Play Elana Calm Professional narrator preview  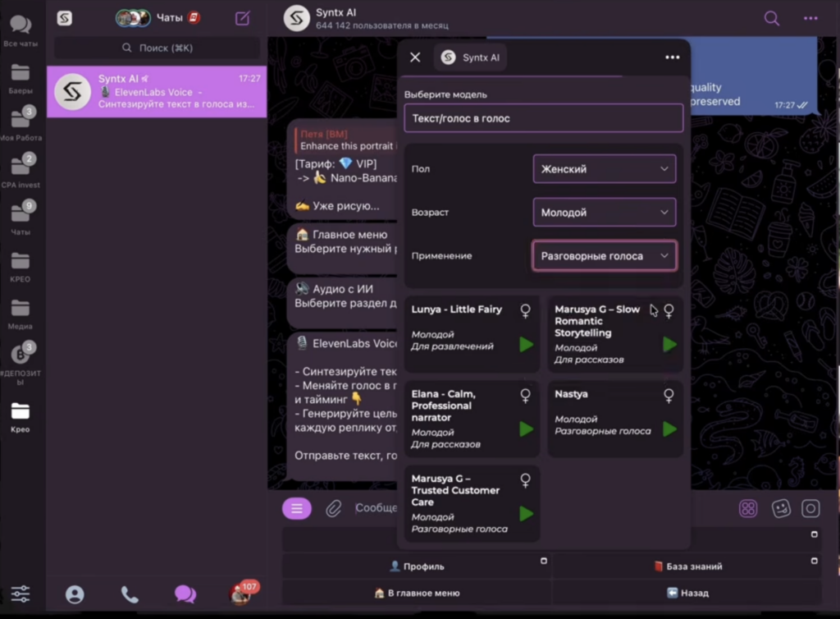click(526, 429)
